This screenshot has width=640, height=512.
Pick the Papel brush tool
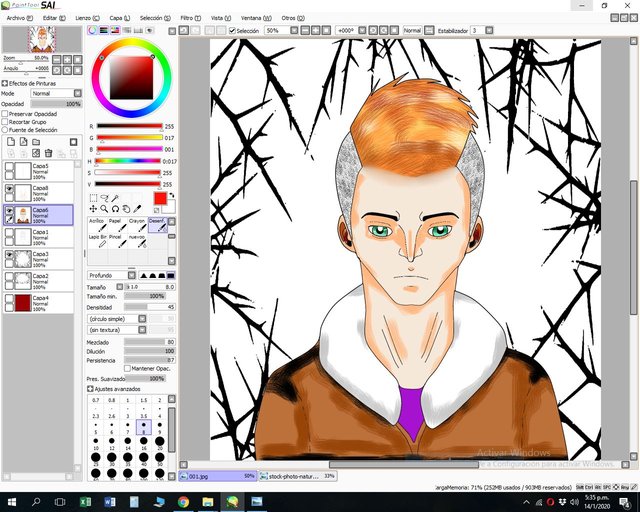click(x=117, y=225)
